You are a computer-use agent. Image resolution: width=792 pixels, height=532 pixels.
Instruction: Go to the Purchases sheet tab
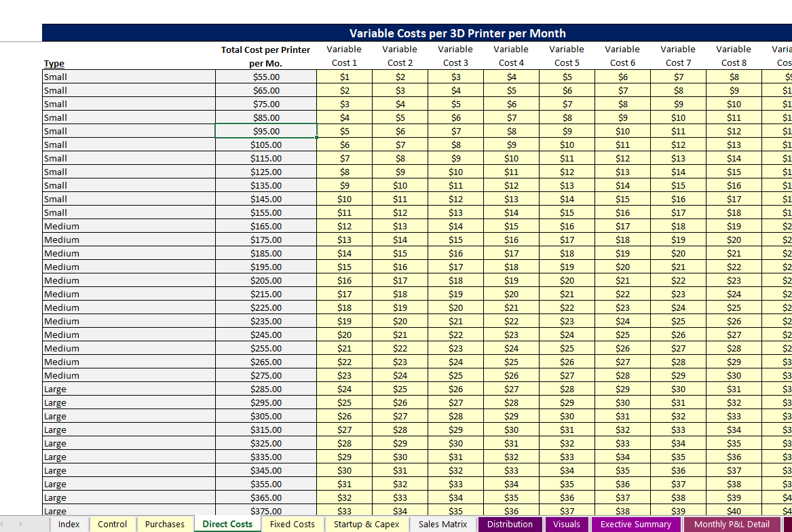pos(165,524)
